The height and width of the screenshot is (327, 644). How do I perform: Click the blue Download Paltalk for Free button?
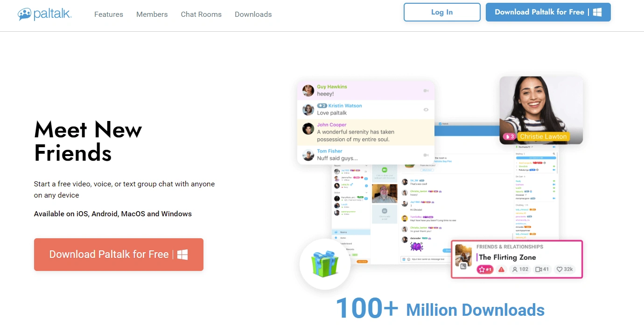tap(548, 12)
